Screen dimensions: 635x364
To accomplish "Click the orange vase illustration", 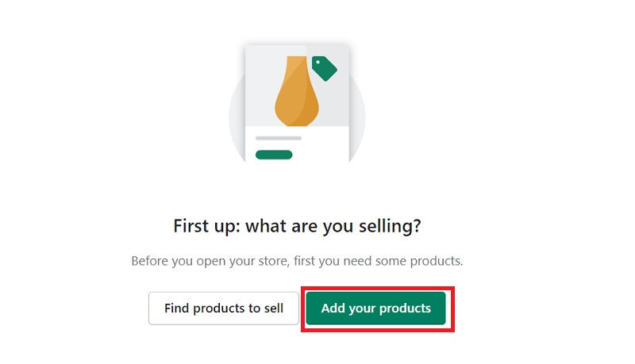I will click(297, 91).
